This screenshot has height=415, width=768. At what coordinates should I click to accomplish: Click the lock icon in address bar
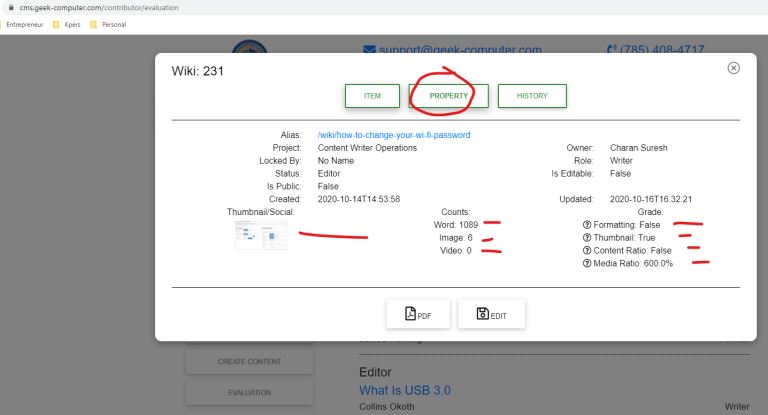coord(11,7)
